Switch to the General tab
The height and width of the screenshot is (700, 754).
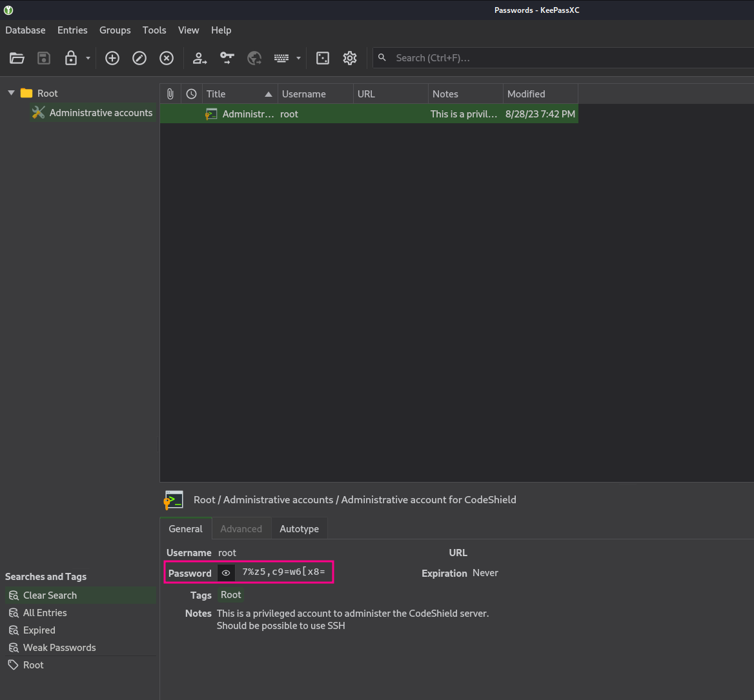click(x=186, y=528)
